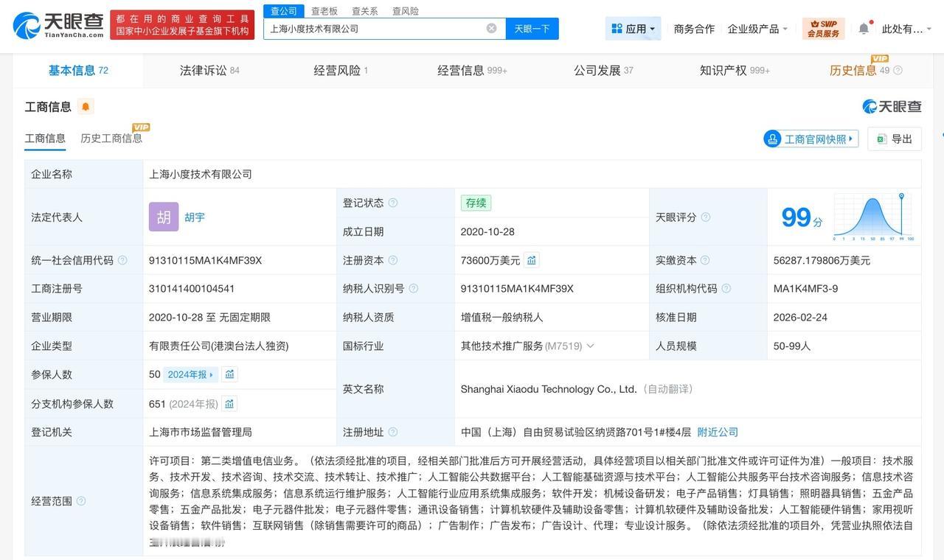Viewport: 944px width, 560px height.
Task: Click the chart icon beside 注册资本 amount
Action: click(531, 259)
